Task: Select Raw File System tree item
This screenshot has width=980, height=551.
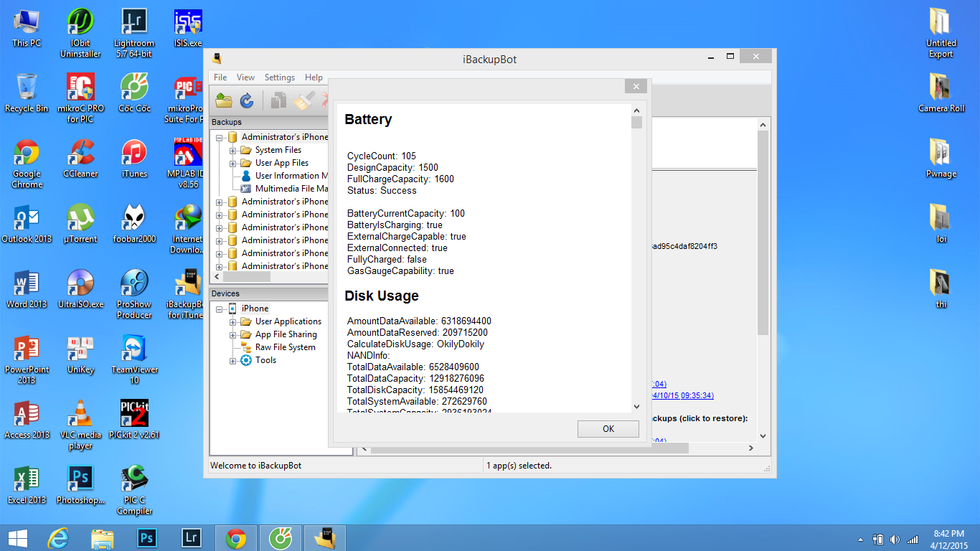Action: [x=285, y=347]
